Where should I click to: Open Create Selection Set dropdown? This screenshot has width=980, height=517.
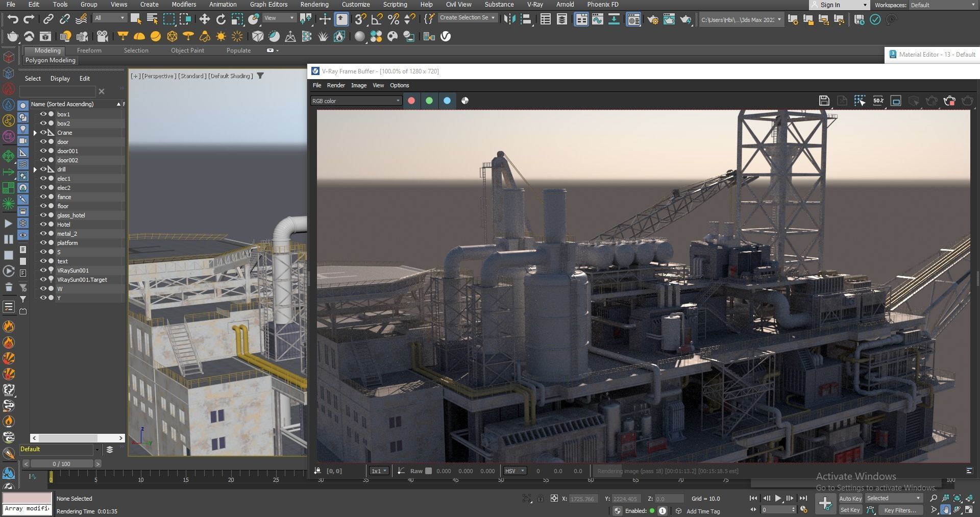468,18
